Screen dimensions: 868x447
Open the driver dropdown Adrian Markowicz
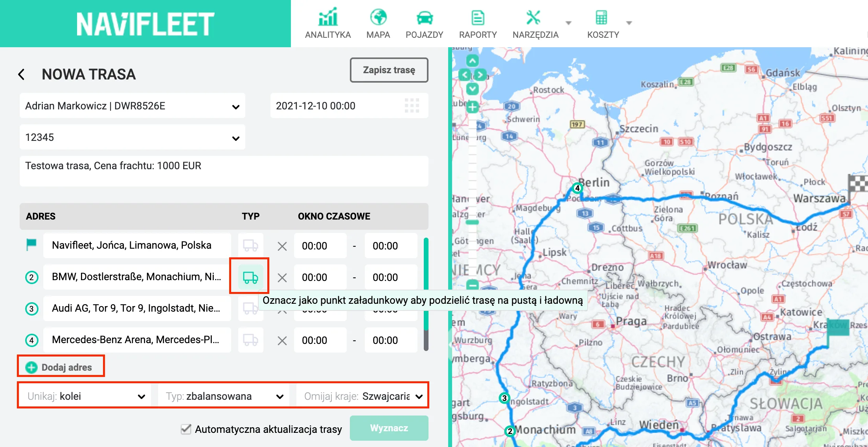(x=132, y=106)
